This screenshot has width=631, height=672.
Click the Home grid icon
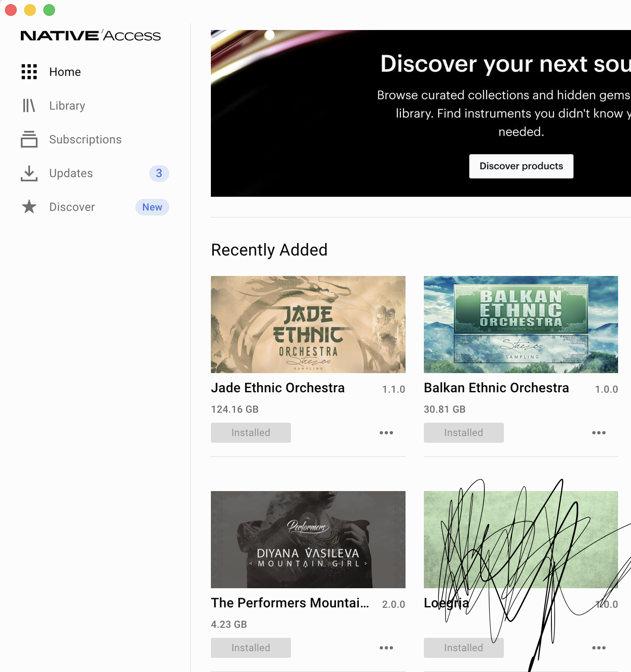coord(29,72)
